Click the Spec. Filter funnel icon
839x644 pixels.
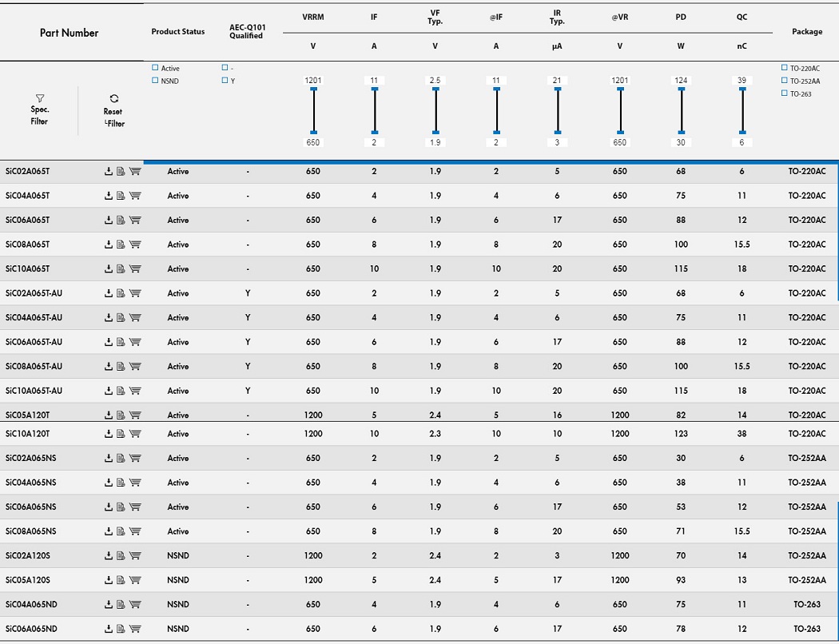[x=40, y=98]
